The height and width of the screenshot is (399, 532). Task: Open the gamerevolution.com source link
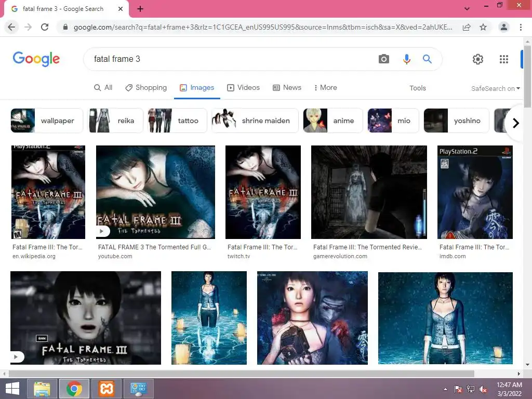point(340,256)
